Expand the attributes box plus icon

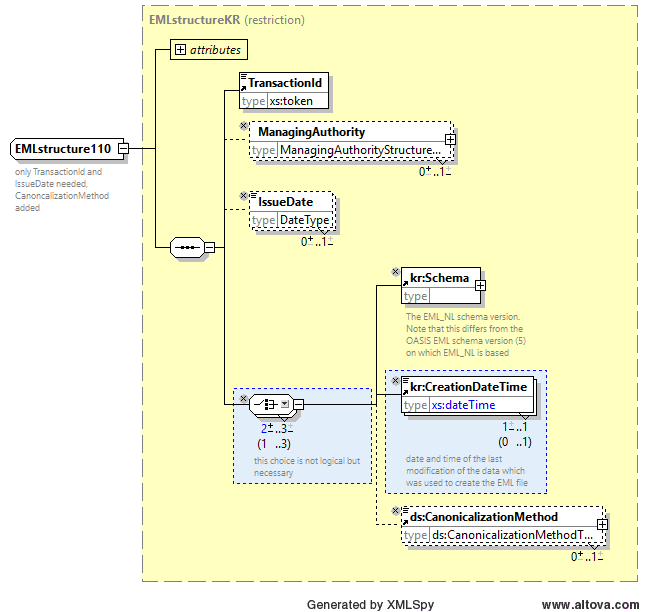(x=180, y=50)
